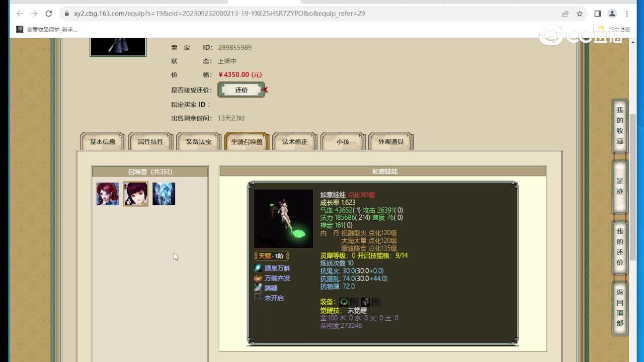Click the 觉醒技: 未觉醒 line
644x362 pixels.
pos(344,311)
